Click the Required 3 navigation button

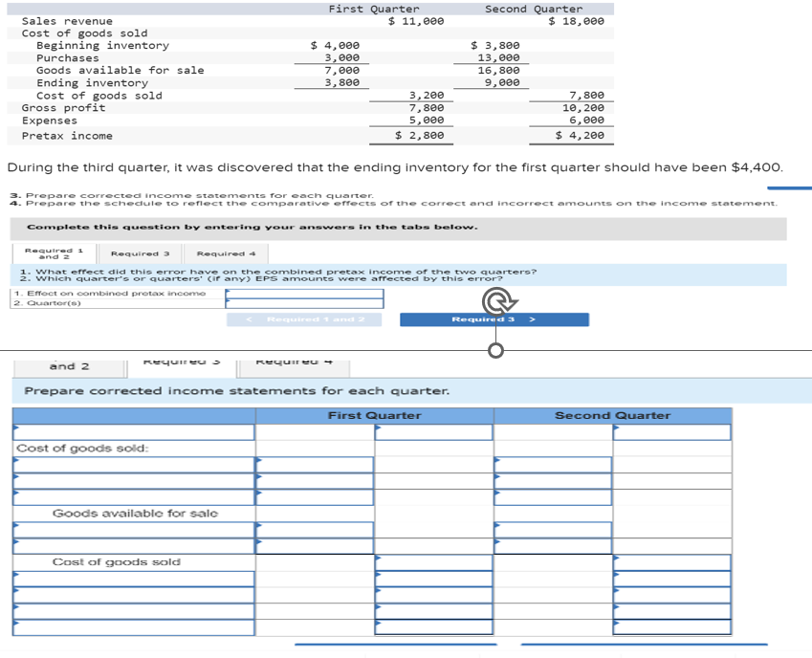(495, 319)
